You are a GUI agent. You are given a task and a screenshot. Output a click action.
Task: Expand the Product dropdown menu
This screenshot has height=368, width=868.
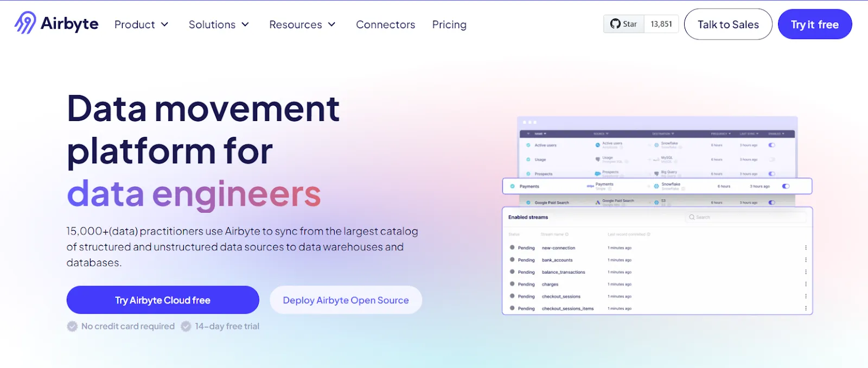pos(142,24)
